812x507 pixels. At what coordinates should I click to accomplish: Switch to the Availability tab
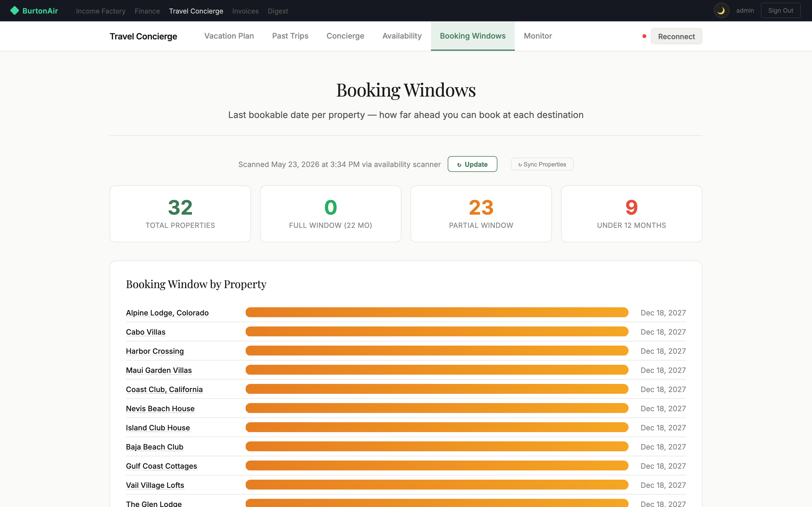[x=402, y=36]
